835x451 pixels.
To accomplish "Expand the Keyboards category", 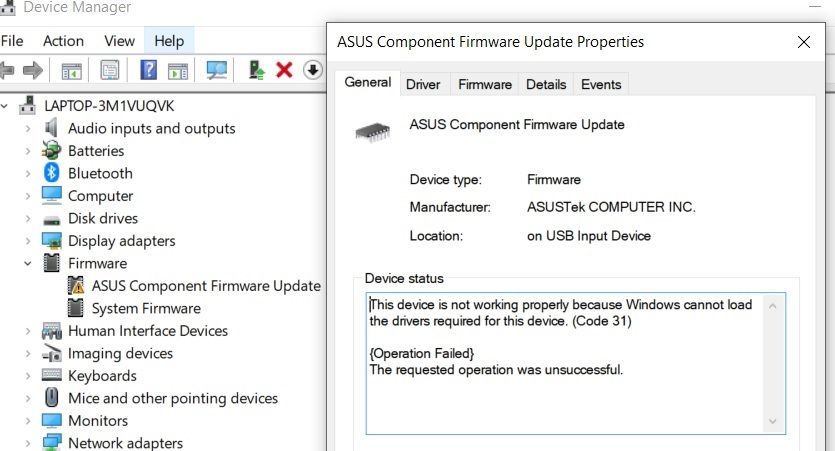I will coord(28,376).
